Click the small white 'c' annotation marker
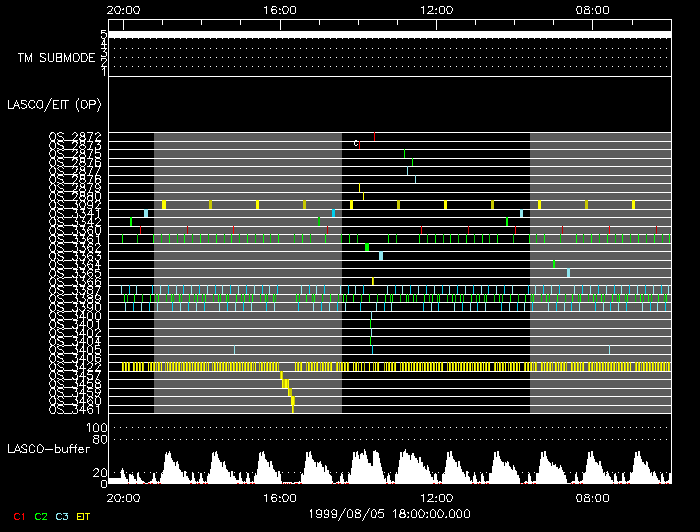The image size is (700, 532). pos(356,144)
